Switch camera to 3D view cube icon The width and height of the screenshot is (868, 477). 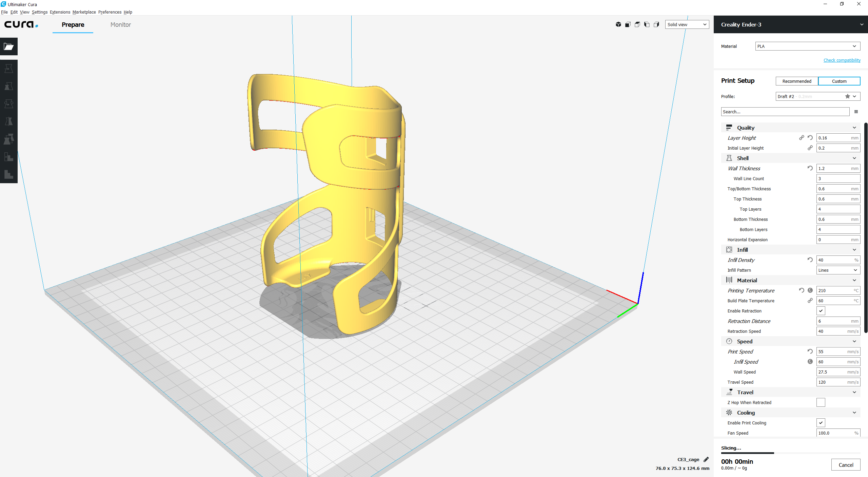coord(618,24)
